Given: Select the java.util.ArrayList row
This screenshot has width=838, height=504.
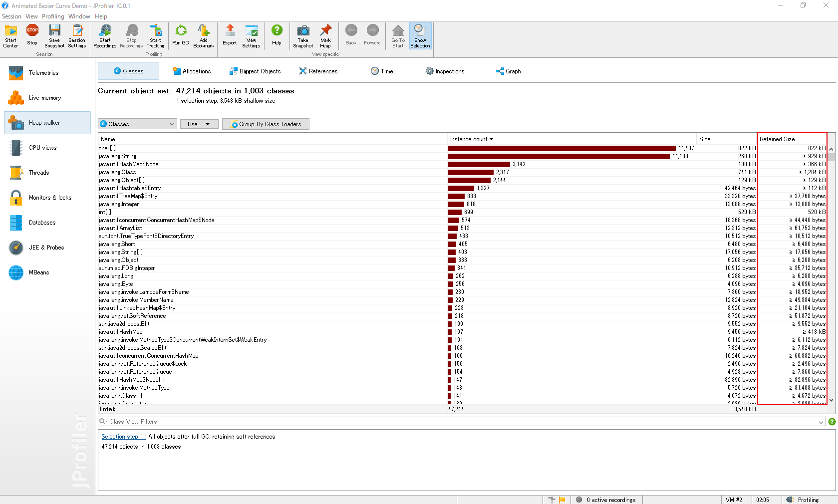Looking at the screenshot, I should pos(463,228).
